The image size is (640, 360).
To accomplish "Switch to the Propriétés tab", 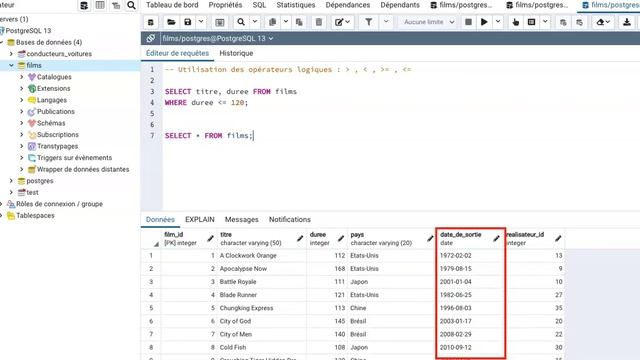I will pyautogui.click(x=225, y=5).
